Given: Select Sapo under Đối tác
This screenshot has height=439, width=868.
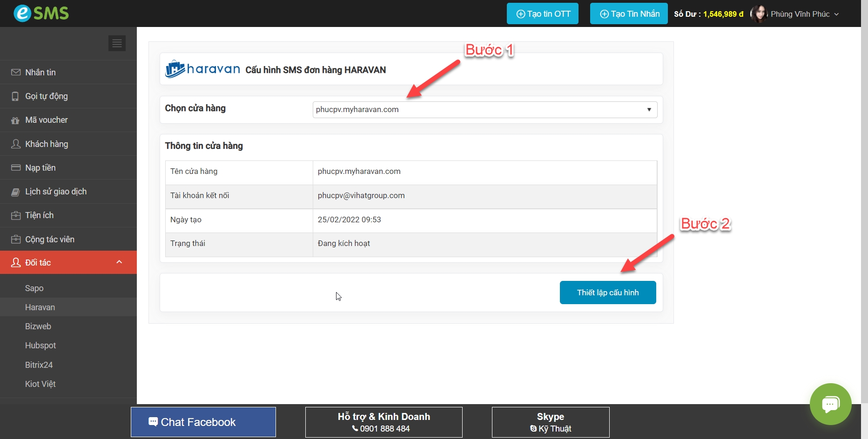Looking at the screenshot, I should [x=34, y=288].
